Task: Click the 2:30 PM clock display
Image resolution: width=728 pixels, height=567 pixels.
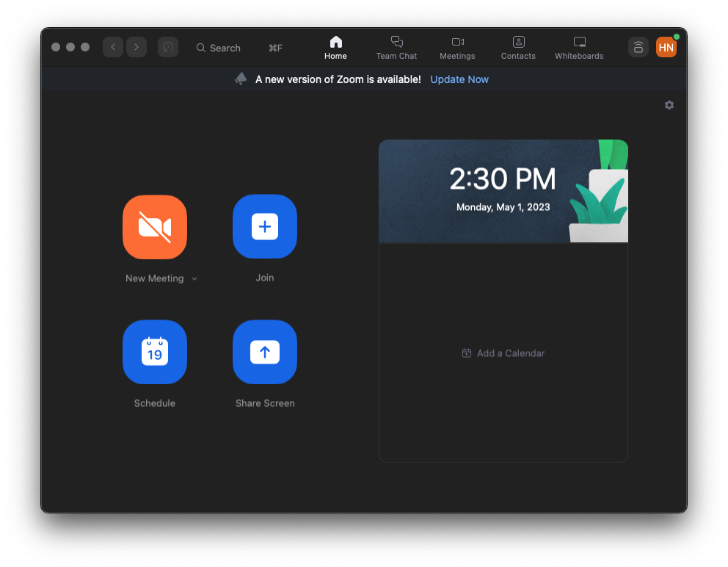Action: (503, 179)
